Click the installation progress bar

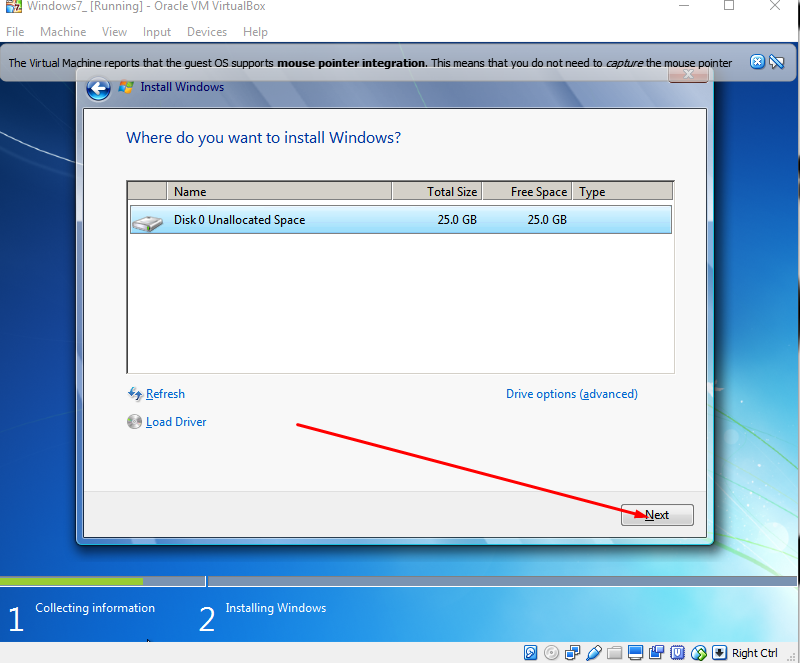pos(398,581)
